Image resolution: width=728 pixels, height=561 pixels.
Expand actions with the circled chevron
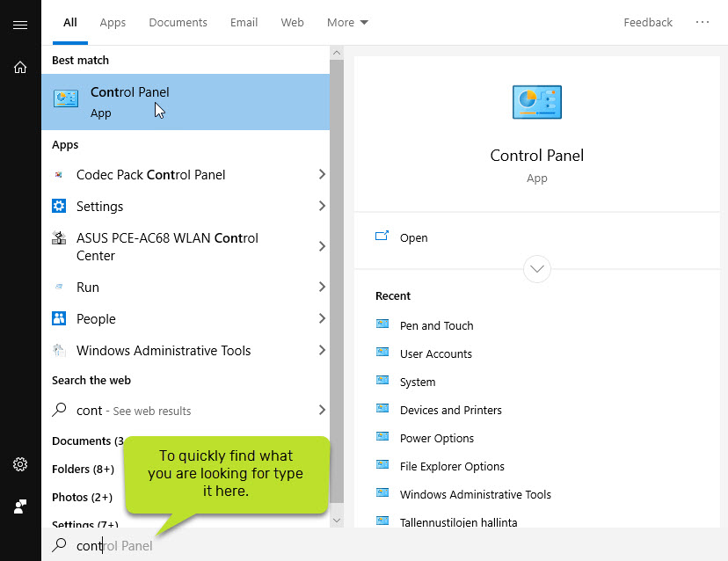pos(536,268)
